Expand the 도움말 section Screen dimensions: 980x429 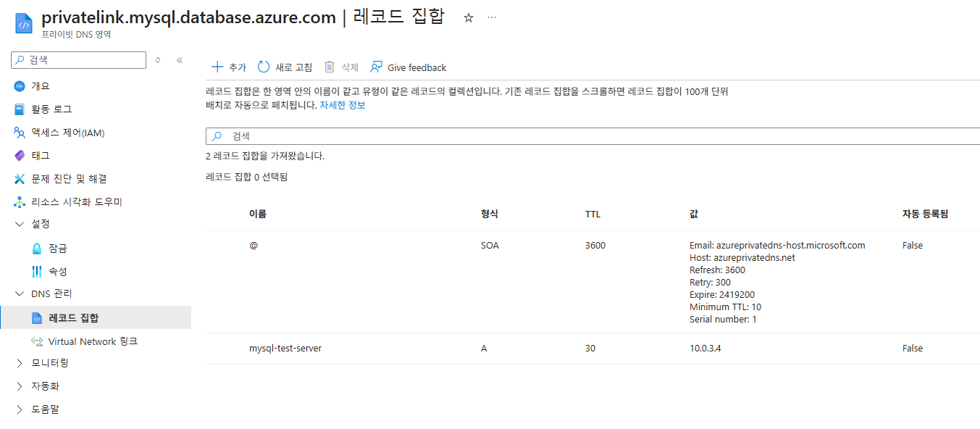[20, 409]
